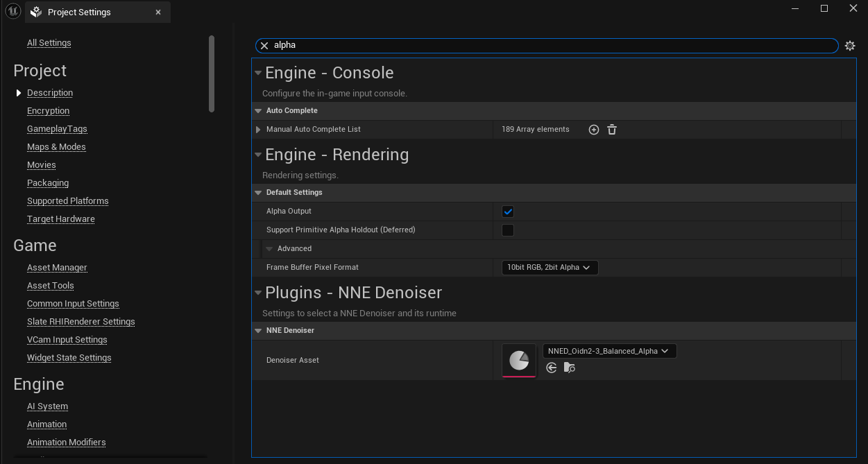
Task: Disable the Alpha Output checkbox
Action: point(508,212)
